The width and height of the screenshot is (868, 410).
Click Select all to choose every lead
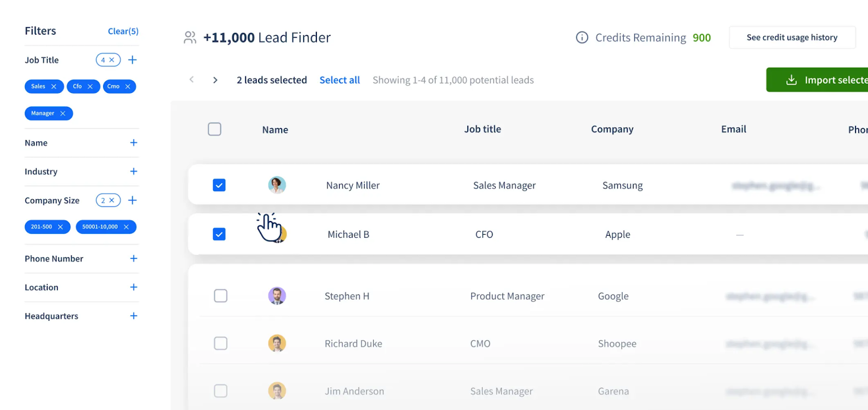[x=339, y=80]
